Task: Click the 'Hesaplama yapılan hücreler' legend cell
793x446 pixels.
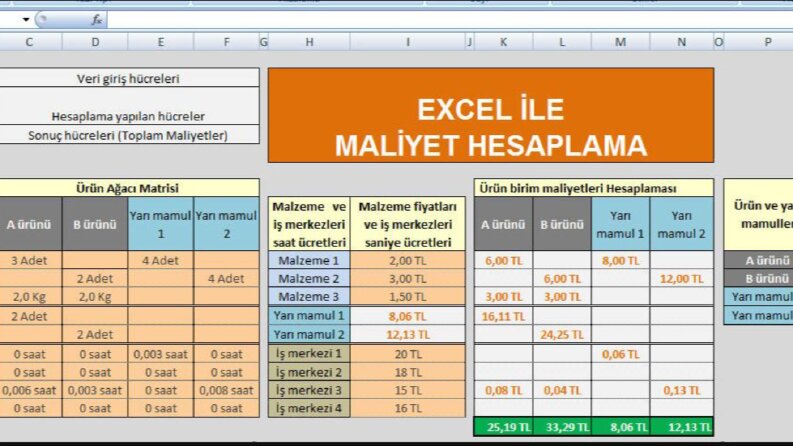Action: coord(128,106)
